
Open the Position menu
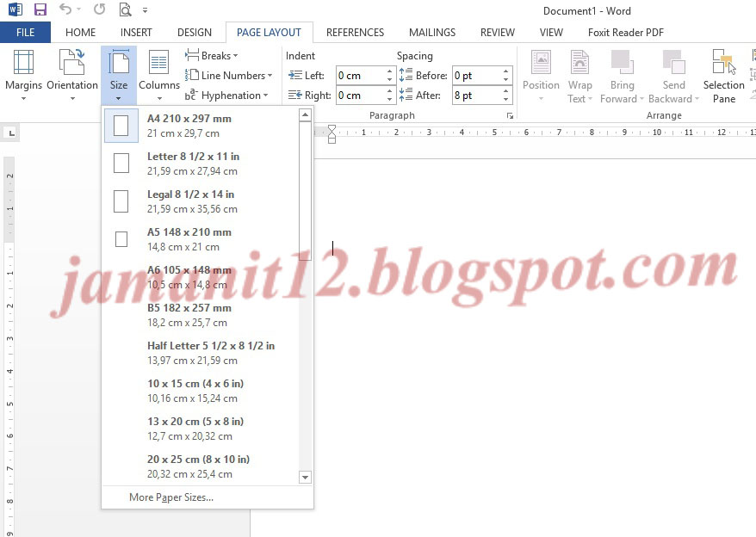point(541,75)
